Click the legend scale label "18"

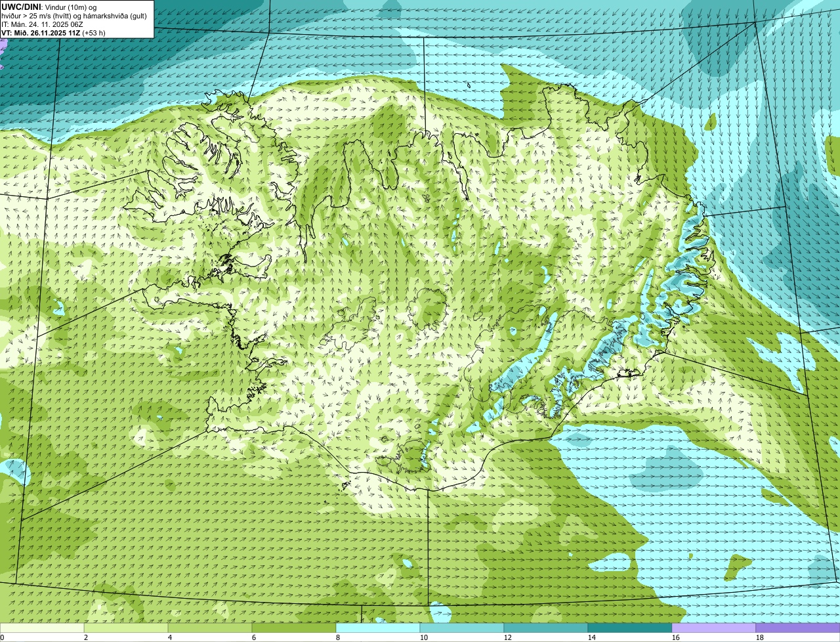[x=760, y=637]
